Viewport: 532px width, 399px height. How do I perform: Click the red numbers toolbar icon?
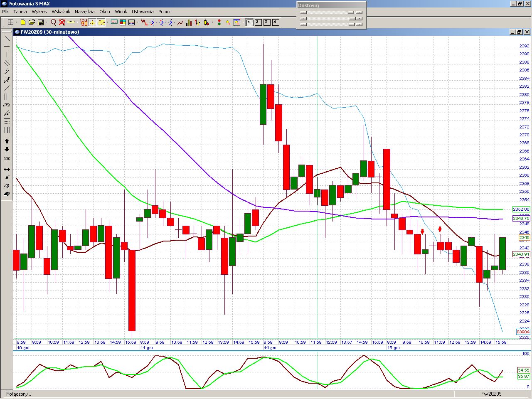tap(84, 22)
